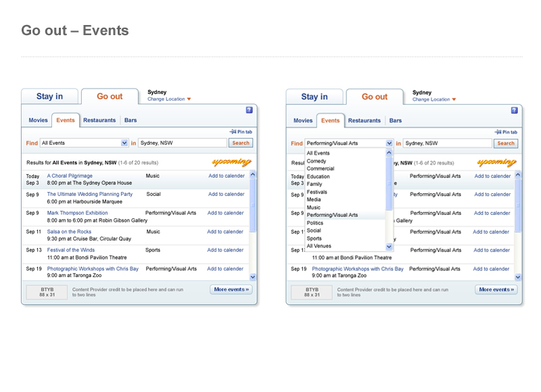This screenshot has width=541, height=392.
Task: Click the scroll-up arrow in left results list
Action: 252,174
